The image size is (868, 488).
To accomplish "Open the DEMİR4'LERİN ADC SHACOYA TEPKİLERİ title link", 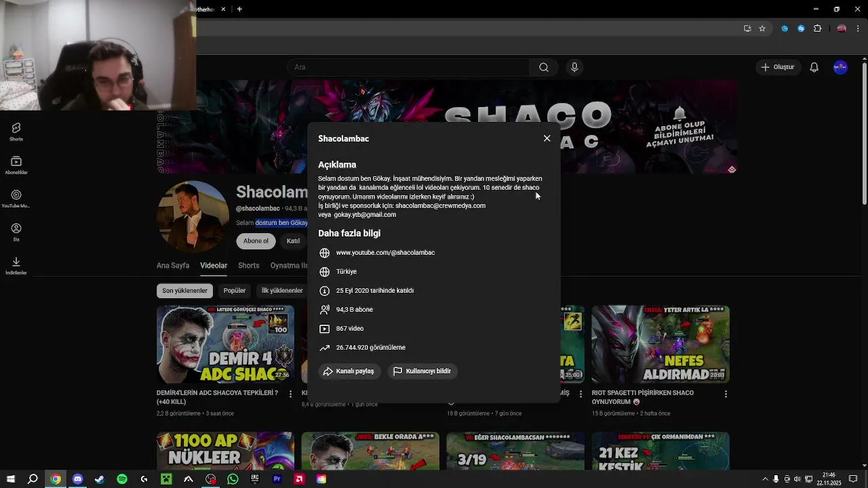I will [217, 397].
